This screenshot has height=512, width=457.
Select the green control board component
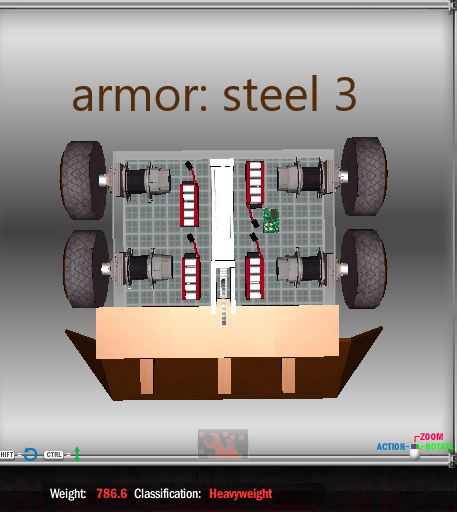pos(271,220)
